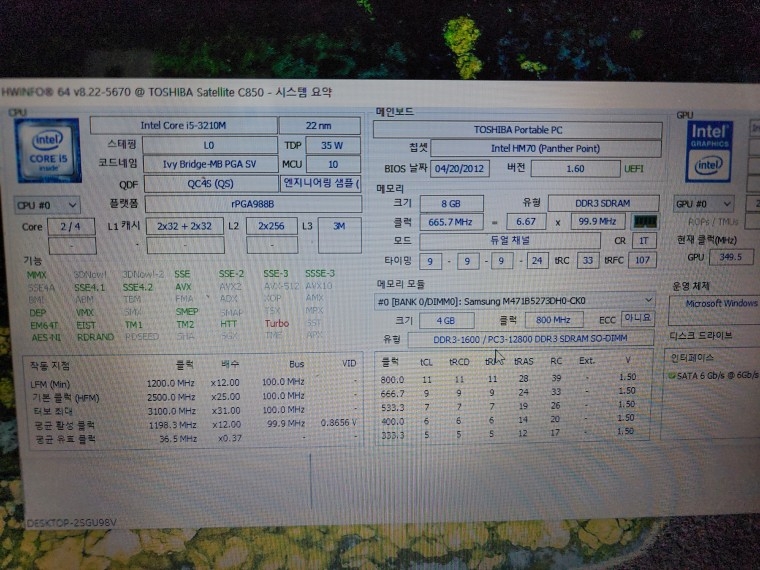
Task: Click the DDR3 SDRAM memory type field
Action: [x=603, y=203]
